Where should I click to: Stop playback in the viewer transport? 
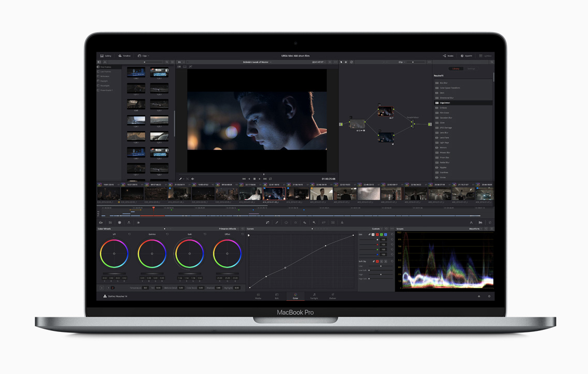(254, 179)
